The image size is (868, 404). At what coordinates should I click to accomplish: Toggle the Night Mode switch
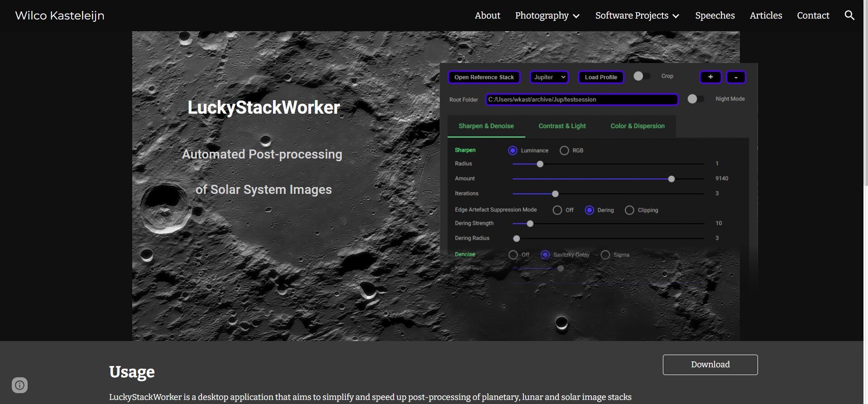(695, 99)
